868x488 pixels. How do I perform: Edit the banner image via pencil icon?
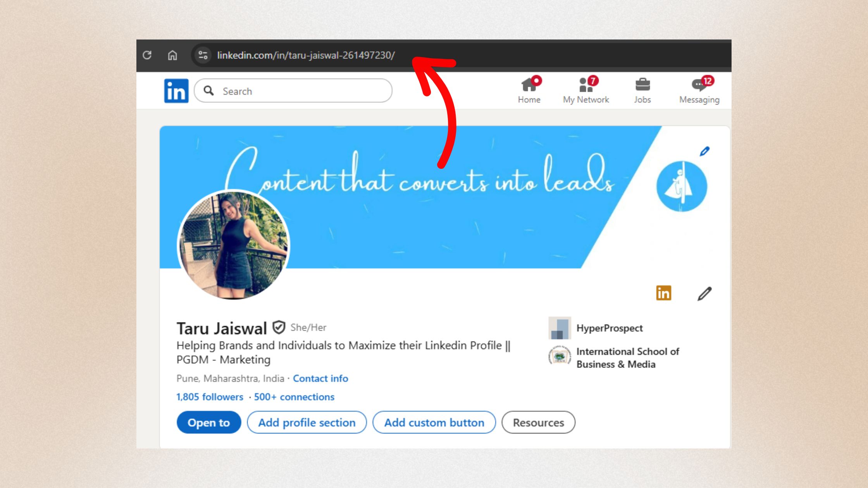coord(704,151)
